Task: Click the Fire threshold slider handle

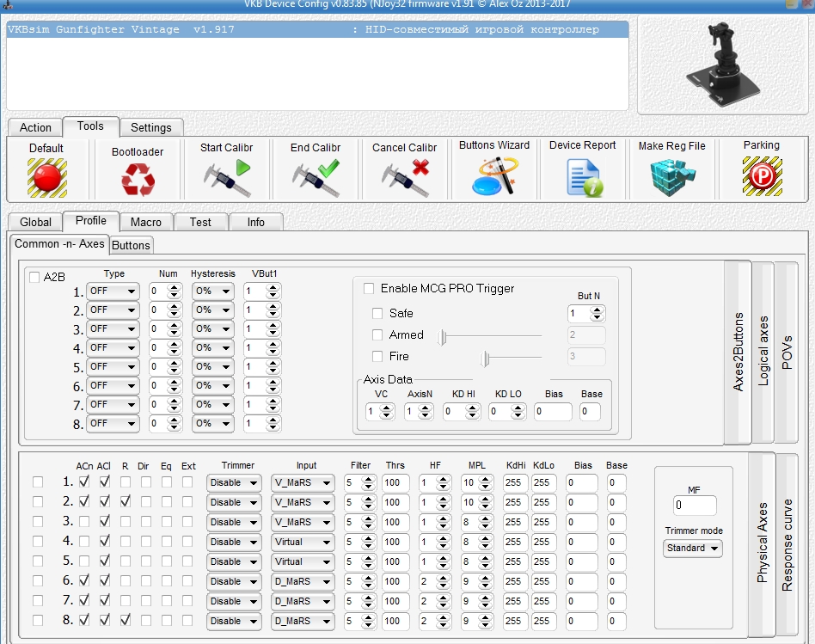Action: (486, 356)
